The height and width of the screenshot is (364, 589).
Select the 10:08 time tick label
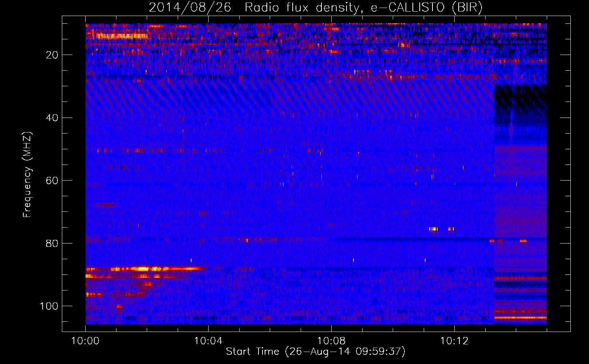click(331, 341)
